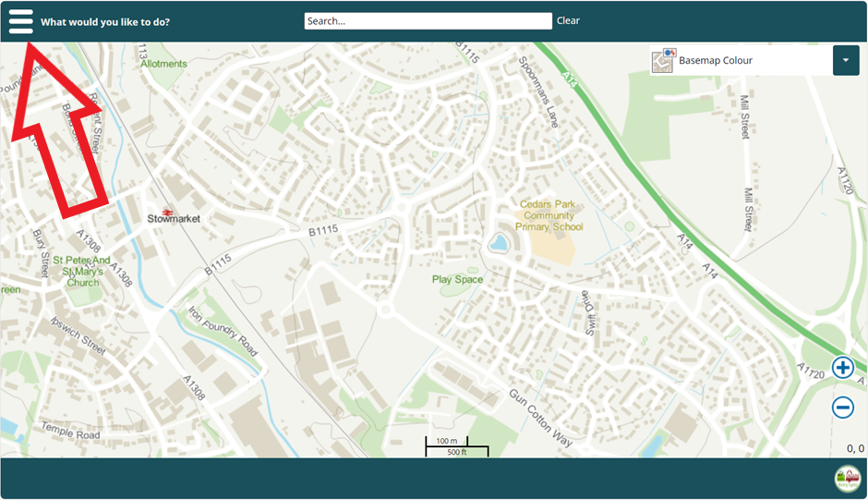Click the zoom in plus button
Image resolution: width=868 pixels, height=500 pixels.
[842, 368]
